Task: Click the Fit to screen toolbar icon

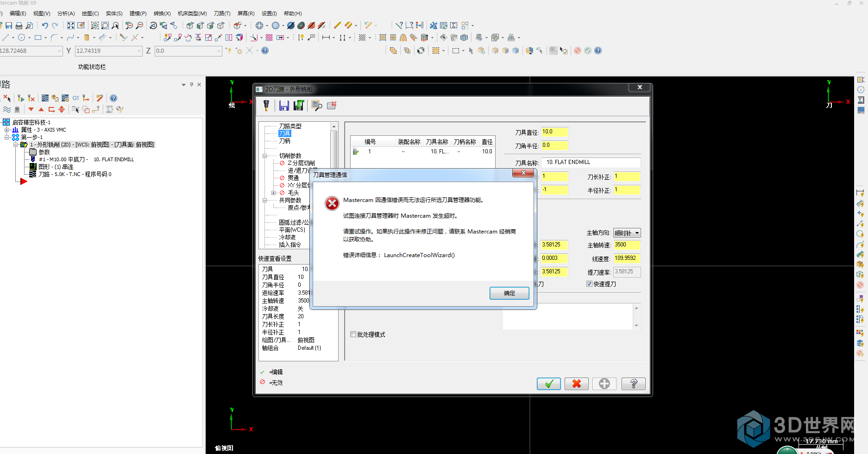Action: tap(71, 25)
